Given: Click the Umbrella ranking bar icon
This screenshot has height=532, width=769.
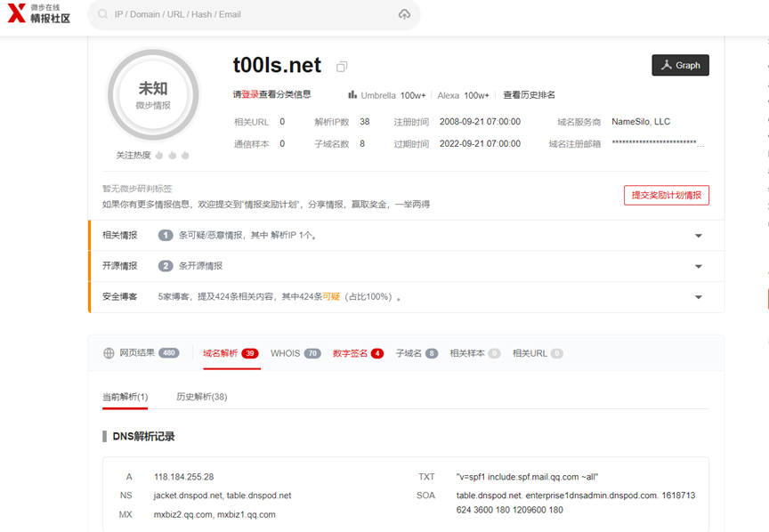Looking at the screenshot, I should pos(352,95).
